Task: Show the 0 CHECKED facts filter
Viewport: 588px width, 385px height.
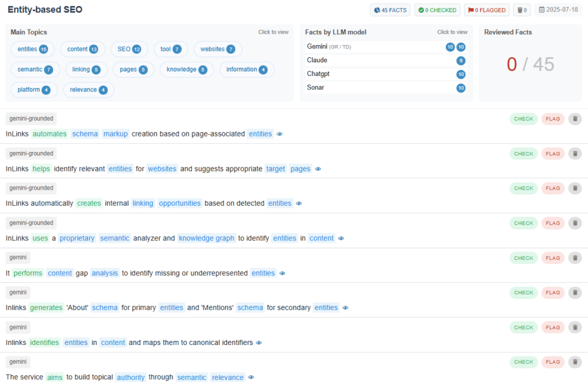Action: (x=437, y=10)
